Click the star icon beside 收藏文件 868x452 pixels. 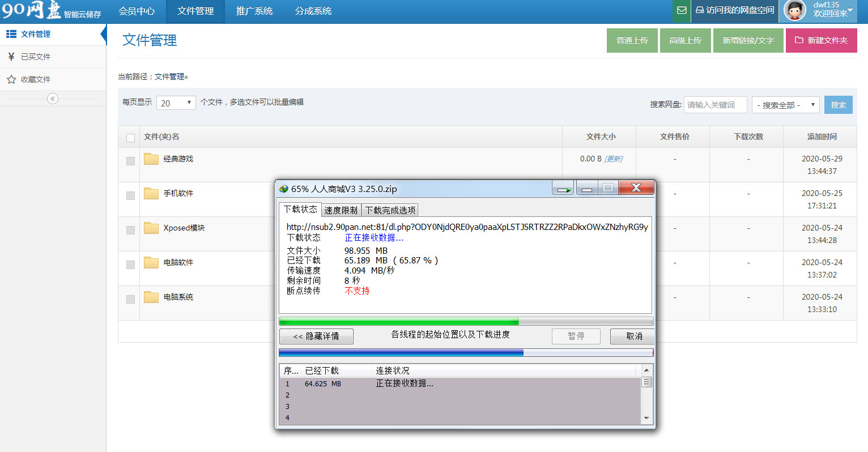(x=11, y=79)
